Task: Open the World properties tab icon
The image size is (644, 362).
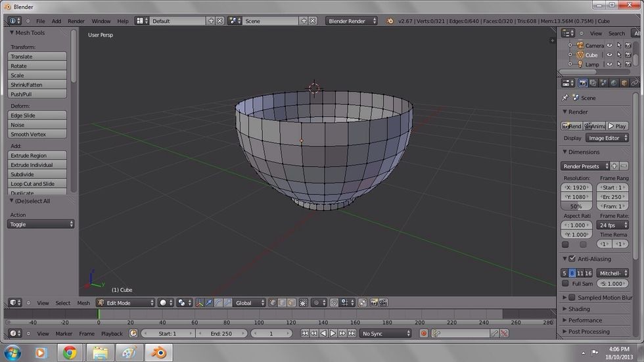Action: 614,83
